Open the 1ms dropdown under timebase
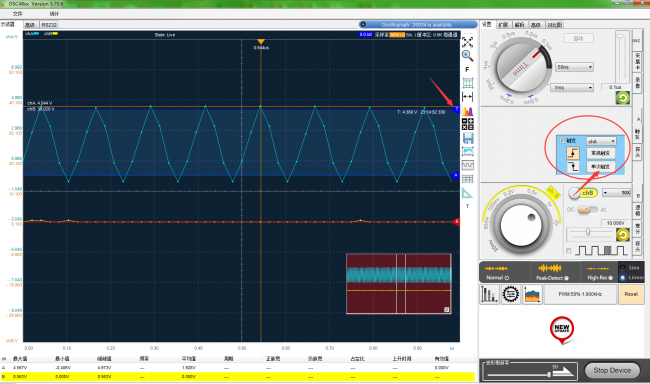 pyautogui.click(x=572, y=87)
